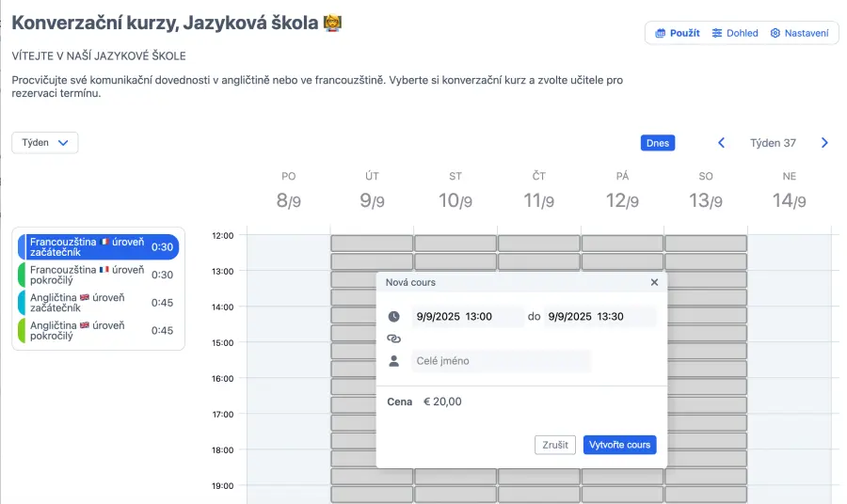Click the end date field 9/9/2025 13:30

pyautogui.click(x=600, y=317)
